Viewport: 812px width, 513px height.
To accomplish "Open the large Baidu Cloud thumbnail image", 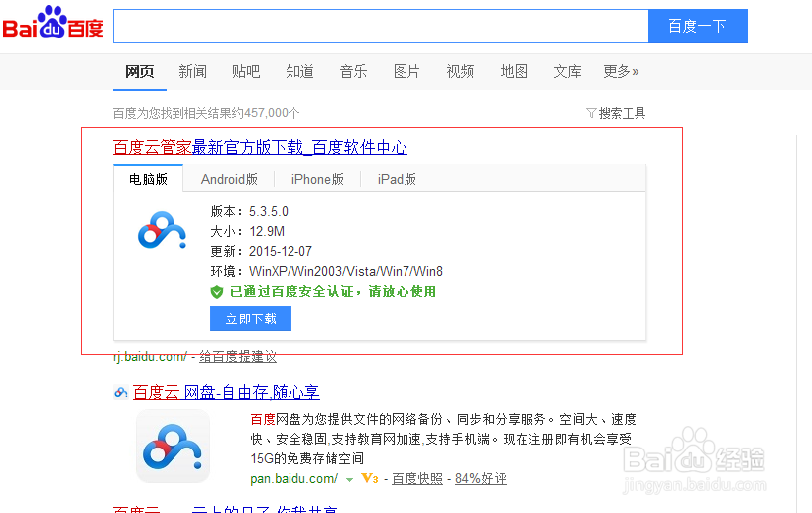I will pyautogui.click(x=173, y=447).
